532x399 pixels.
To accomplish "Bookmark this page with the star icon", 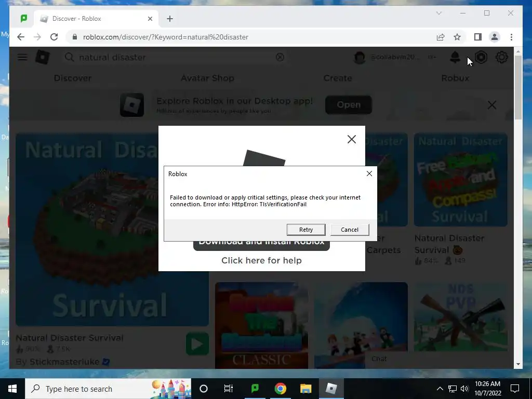I will pyautogui.click(x=457, y=37).
